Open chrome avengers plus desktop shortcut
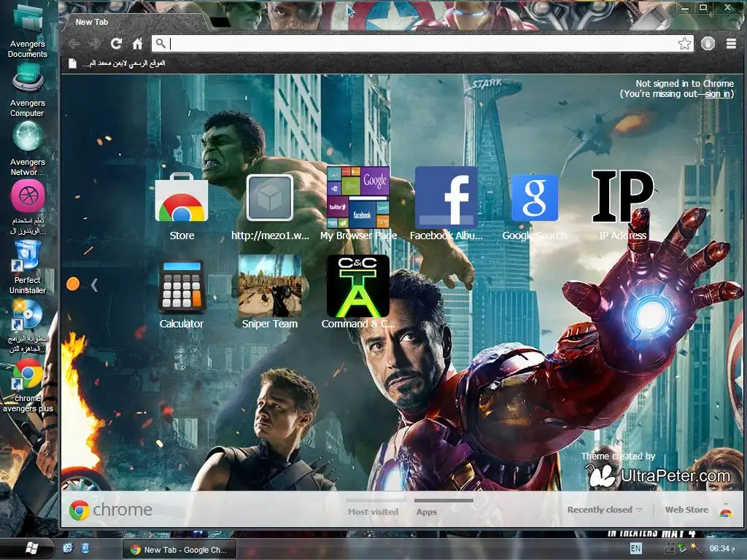 coord(28,386)
